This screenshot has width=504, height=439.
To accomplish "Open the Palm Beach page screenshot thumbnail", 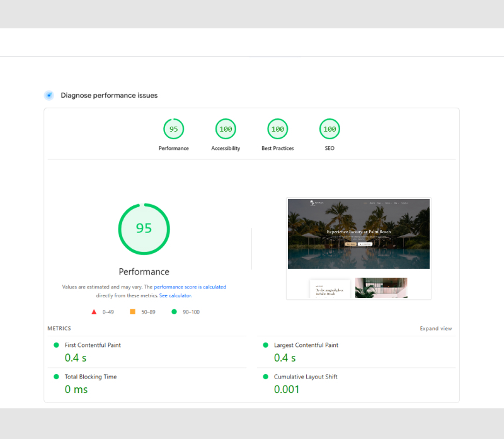I will click(358, 249).
